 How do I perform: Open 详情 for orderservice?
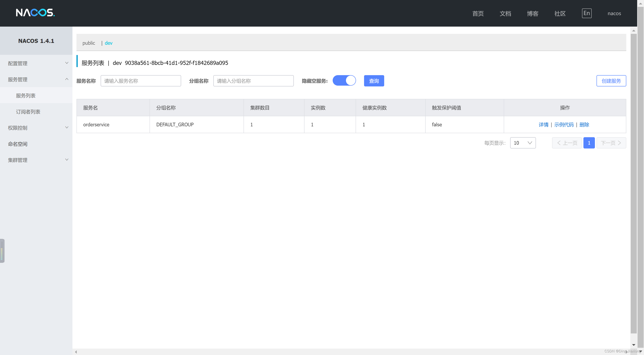click(543, 125)
